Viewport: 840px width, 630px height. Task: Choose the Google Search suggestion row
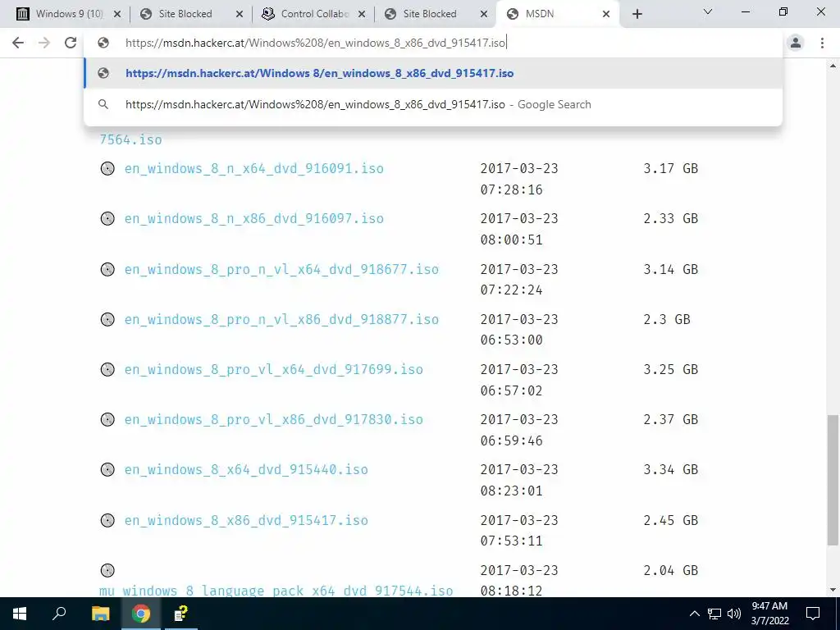point(433,104)
